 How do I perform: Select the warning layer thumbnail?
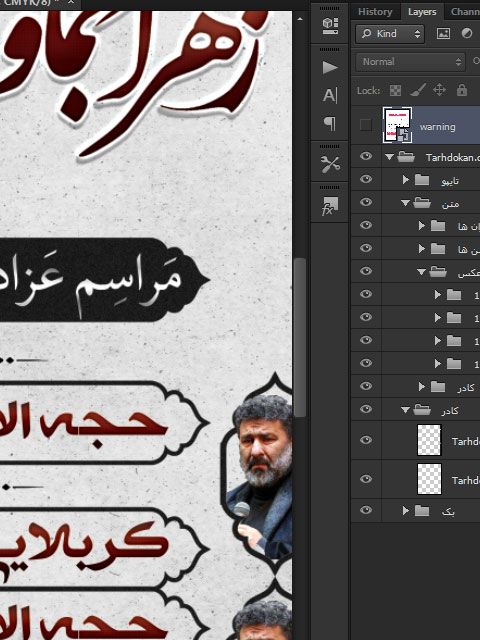tap(397, 125)
